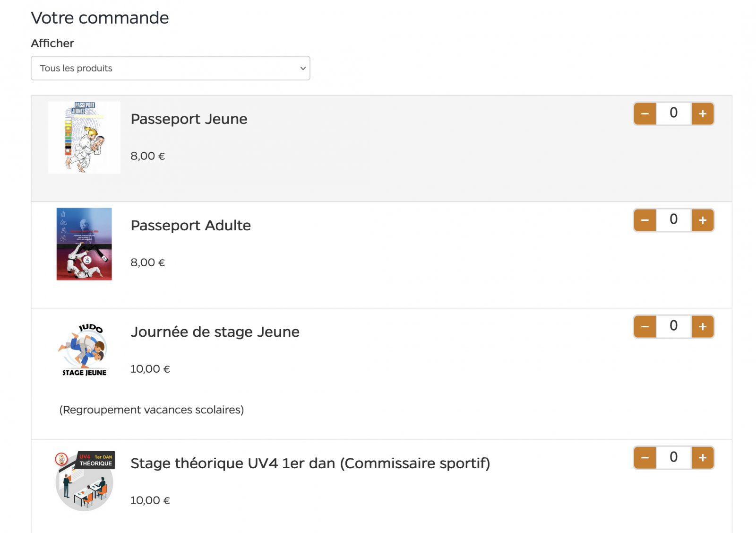756x533 pixels.
Task: Remove one Passeport Adulte using minus
Action: [x=645, y=220]
